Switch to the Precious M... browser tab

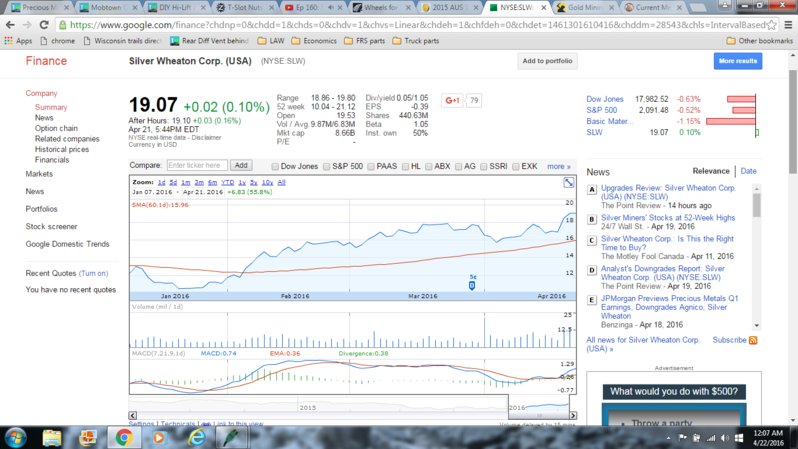[38, 7]
